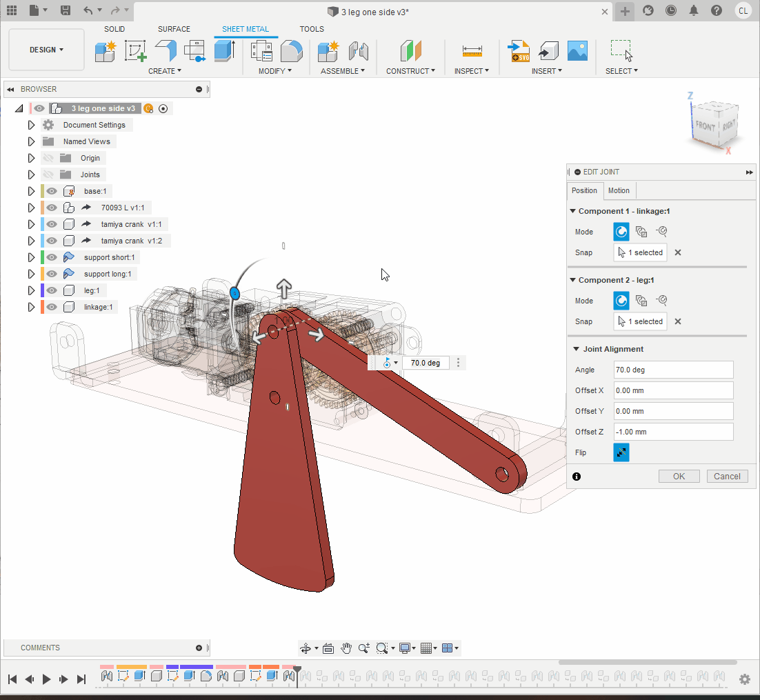The image size is (760, 700).
Task: Click the Flip joint alignment button
Action: [x=621, y=452]
